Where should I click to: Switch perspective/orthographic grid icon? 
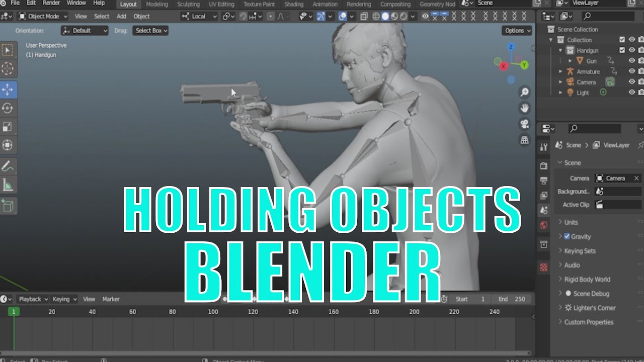click(524, 140)
